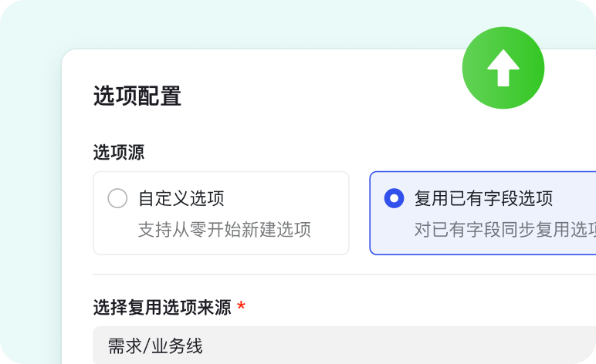596x364 pixels.
Task: Click blank space right of 选项配置 title
Action: click(x=309, y=96)
